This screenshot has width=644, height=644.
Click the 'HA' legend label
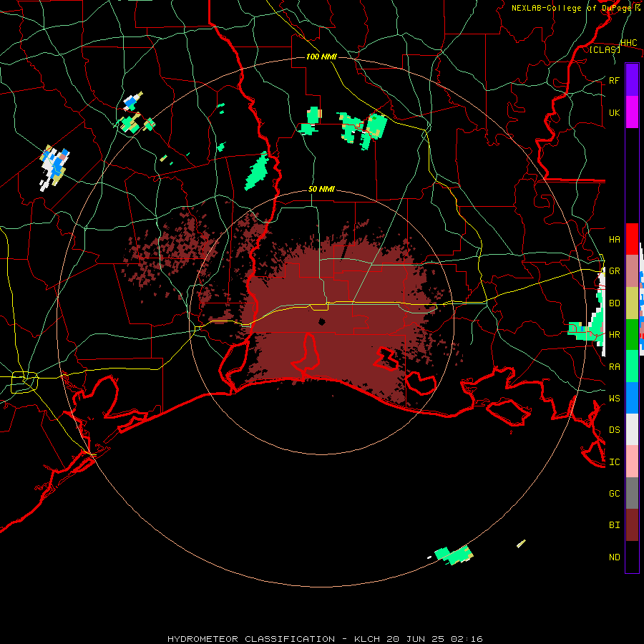click(x=615, y=239)
